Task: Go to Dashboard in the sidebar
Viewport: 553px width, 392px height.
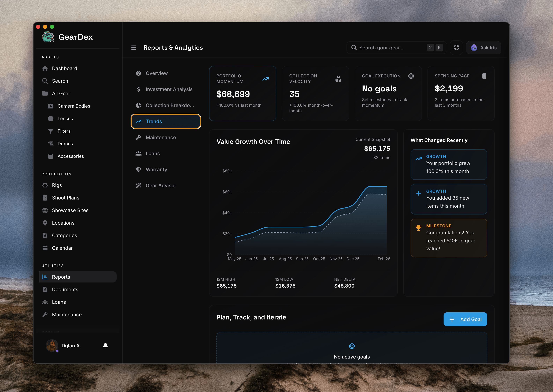Action: [x=78, y=68]
